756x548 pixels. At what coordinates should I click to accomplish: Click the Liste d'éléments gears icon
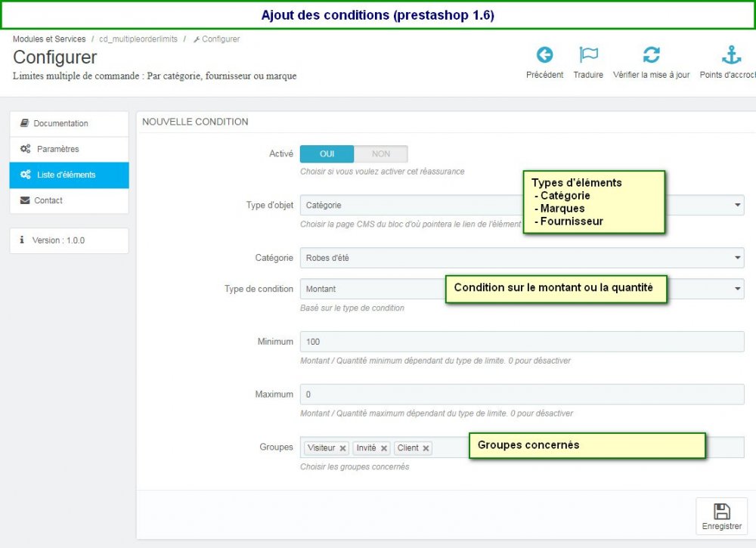click(x=25, y=175)
